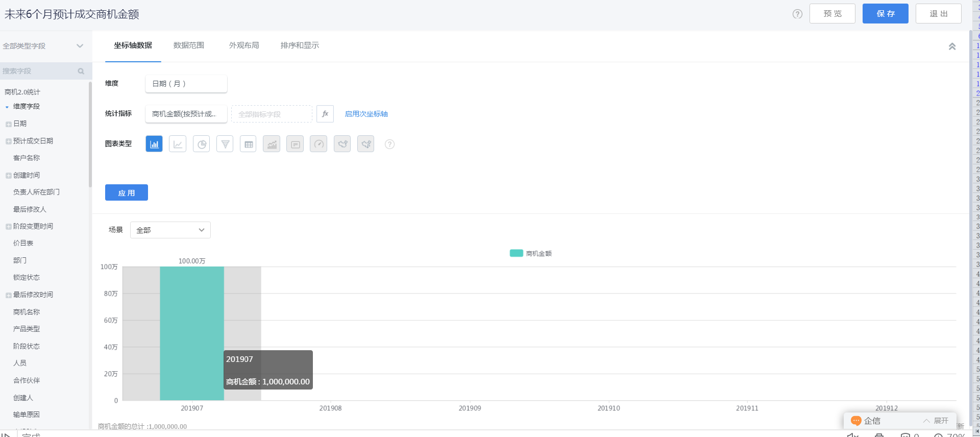Select the 人员 field
Viewport: 980px width, 437px height.
coord(20,363)
